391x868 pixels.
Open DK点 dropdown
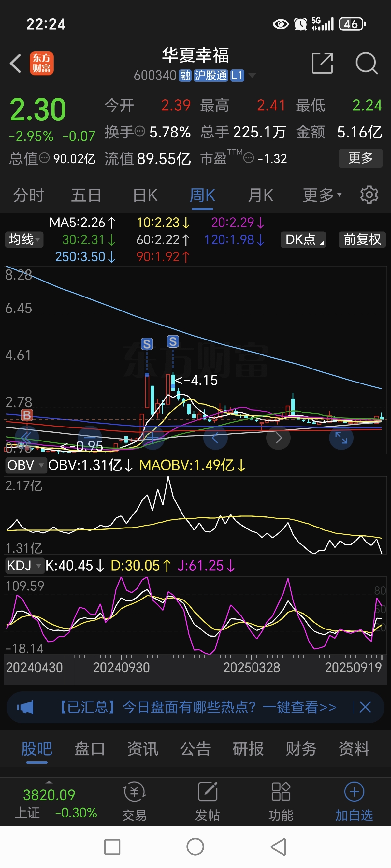click(303, 239)
